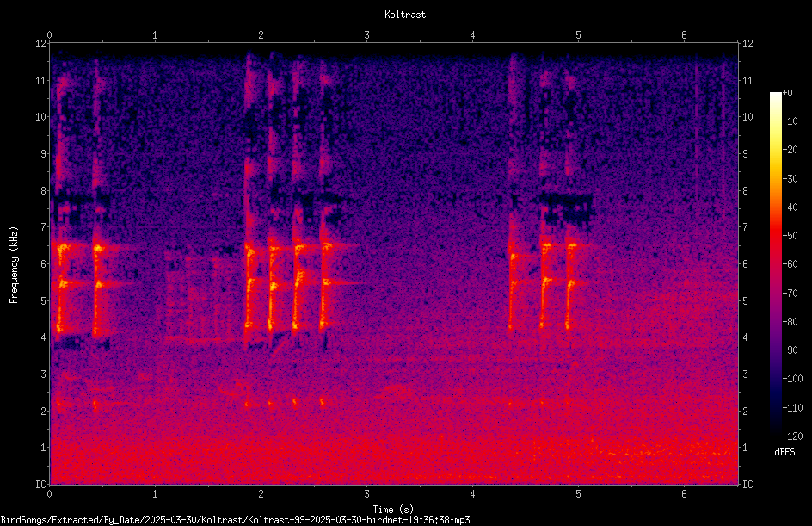Click "7" on the left frequency axis

[x=43, y=227]
